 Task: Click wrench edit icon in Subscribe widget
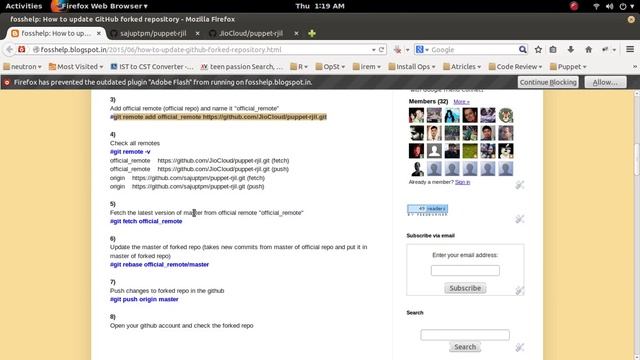coord(520,290)
